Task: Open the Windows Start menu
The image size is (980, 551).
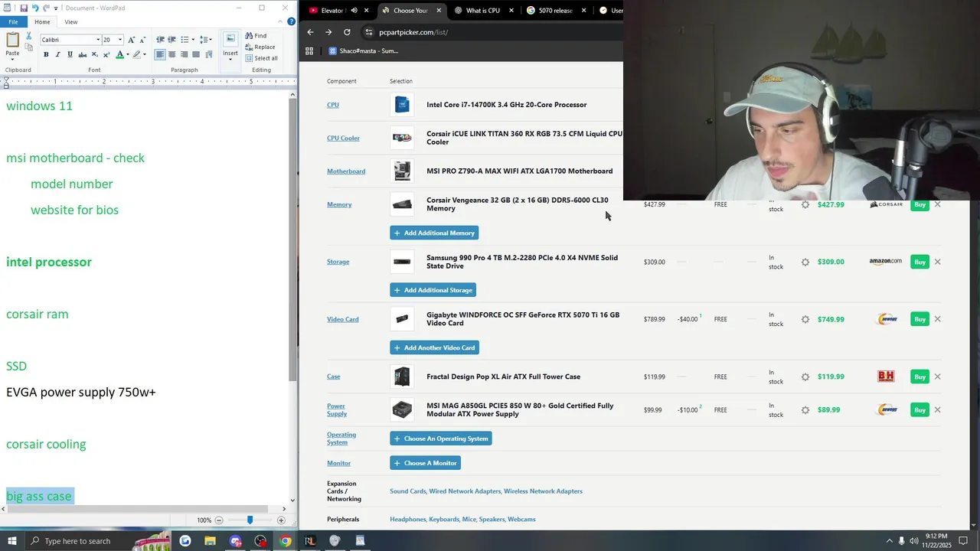Action: (x=13, y=541)
